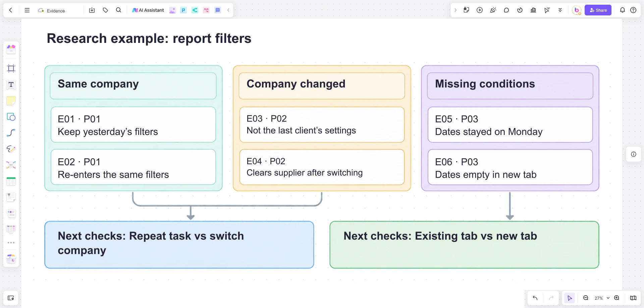Image resolution: width=644 pixels, height=308 pixels.
Task: Open the search magnifier icon
Action: point(118,10)
